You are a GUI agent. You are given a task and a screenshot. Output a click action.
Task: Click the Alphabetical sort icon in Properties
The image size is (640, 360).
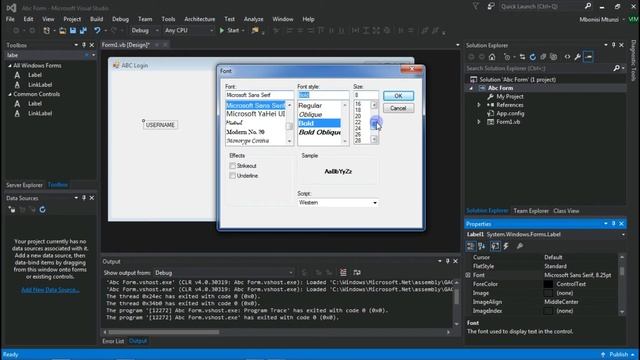point(482,246)
